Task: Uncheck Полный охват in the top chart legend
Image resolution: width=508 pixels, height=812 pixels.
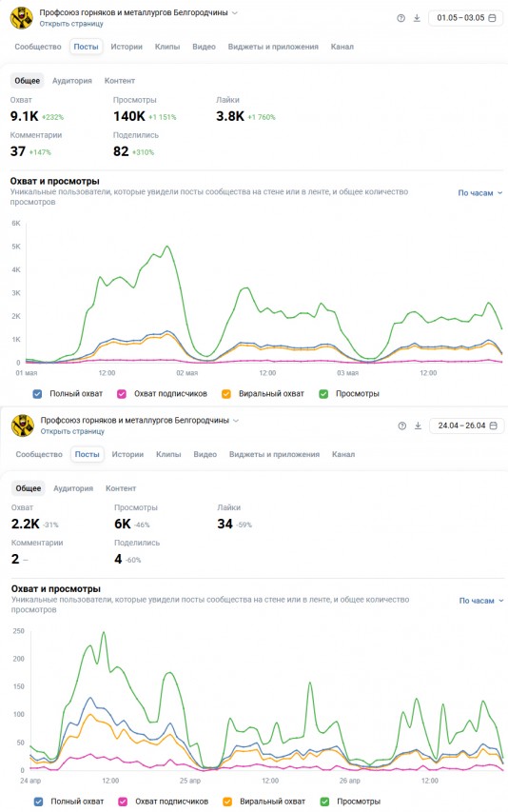Action: pos(37,393)
